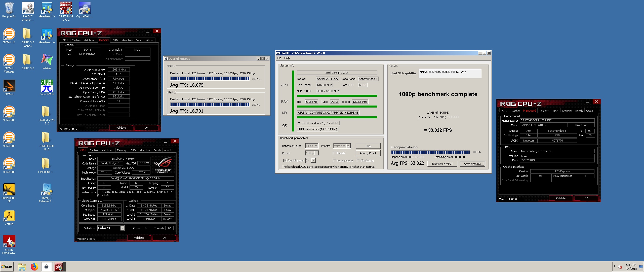The height and width of the screenshot is (272, 644).
Task: Click Overkill output Part 1 progress bar
Action: (210, 79)
